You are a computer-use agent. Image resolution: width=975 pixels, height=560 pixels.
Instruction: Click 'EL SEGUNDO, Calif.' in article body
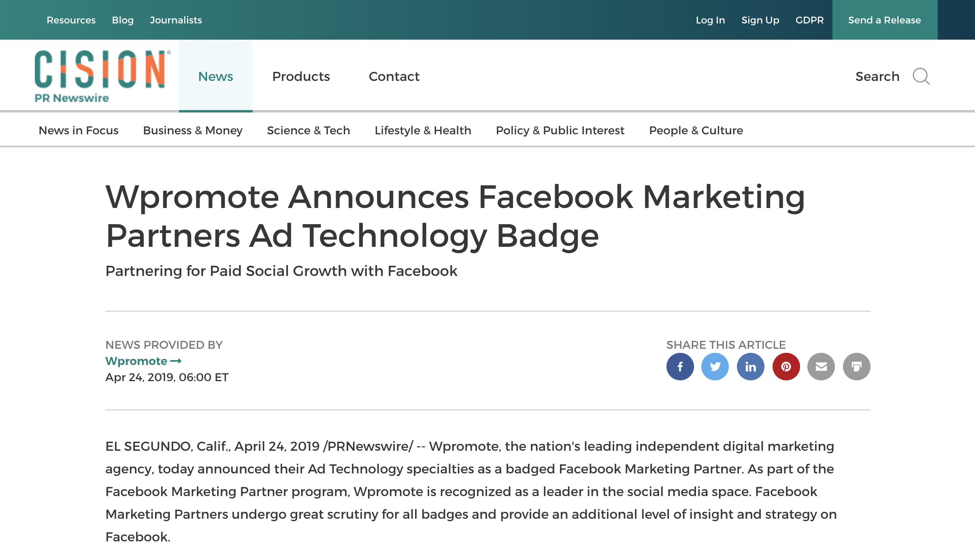pos(168,446)
